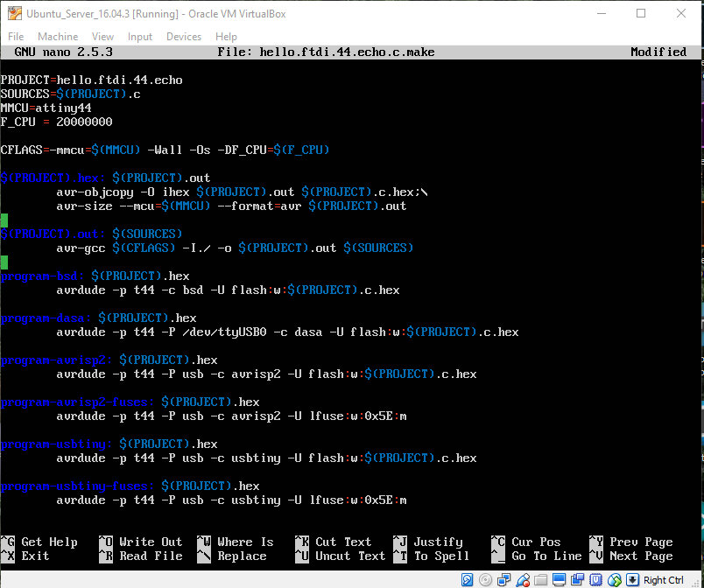Click the CPU features status icon

(595, 580)
